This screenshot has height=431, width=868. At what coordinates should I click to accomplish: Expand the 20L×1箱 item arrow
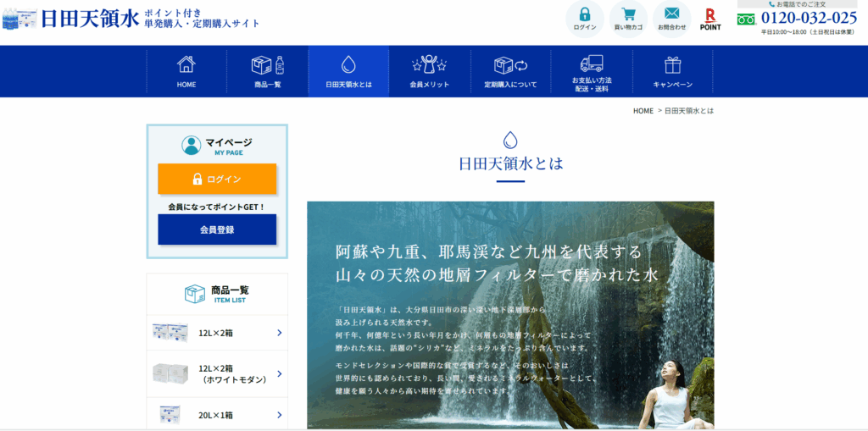[279, 415]
